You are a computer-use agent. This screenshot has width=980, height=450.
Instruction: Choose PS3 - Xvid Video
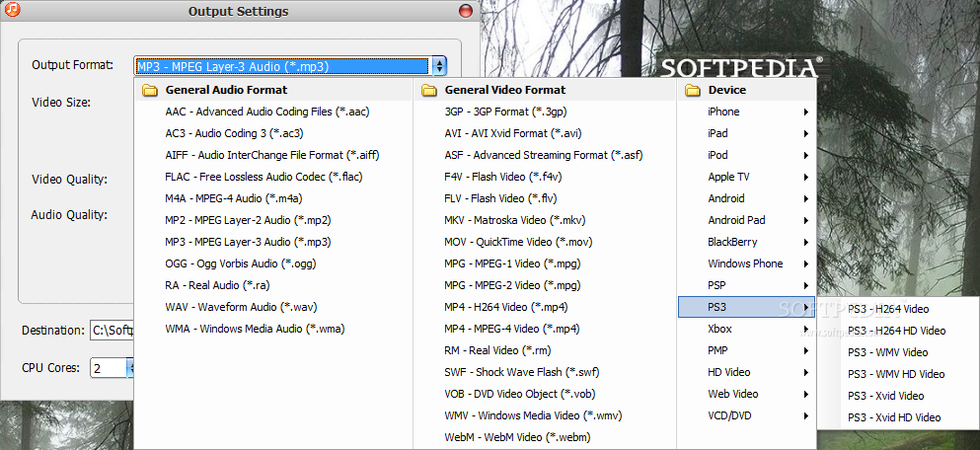(885, 396)
